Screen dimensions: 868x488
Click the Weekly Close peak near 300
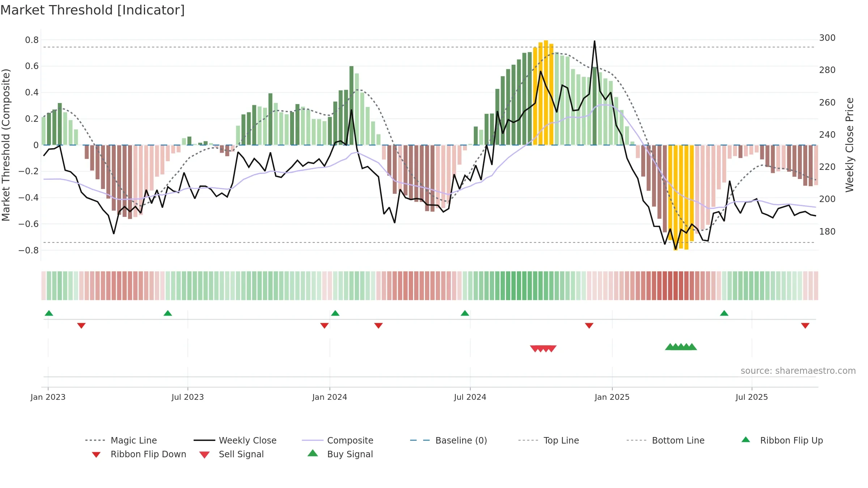pyautogui.click(x=595, y=41)
